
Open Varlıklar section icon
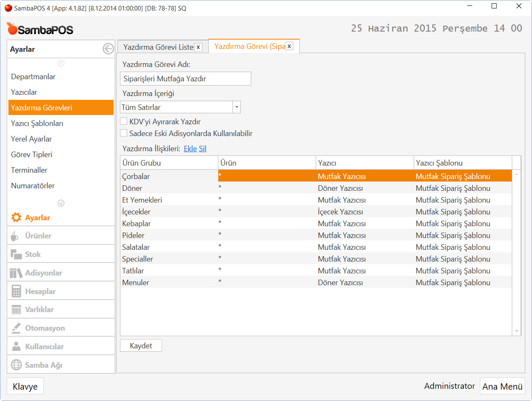pos(16,310)
